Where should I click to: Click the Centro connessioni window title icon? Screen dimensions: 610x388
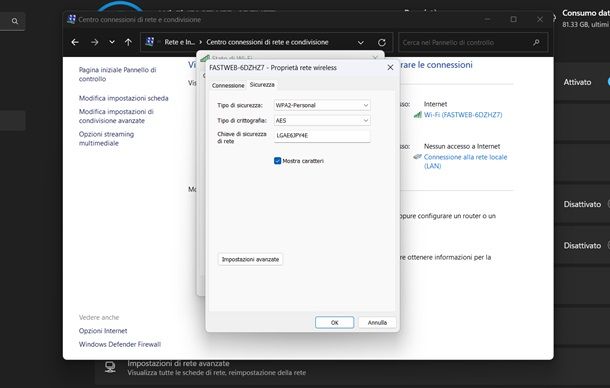[x=71, y=19]
